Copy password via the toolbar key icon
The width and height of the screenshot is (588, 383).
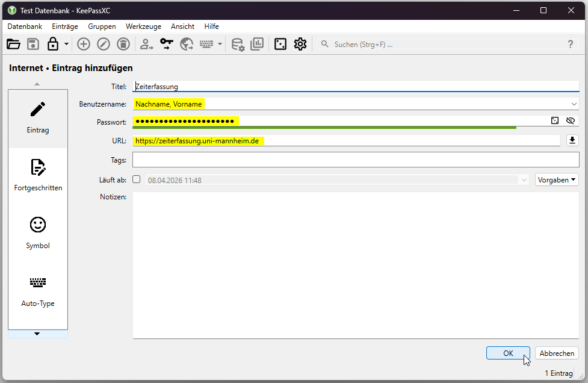167,45
